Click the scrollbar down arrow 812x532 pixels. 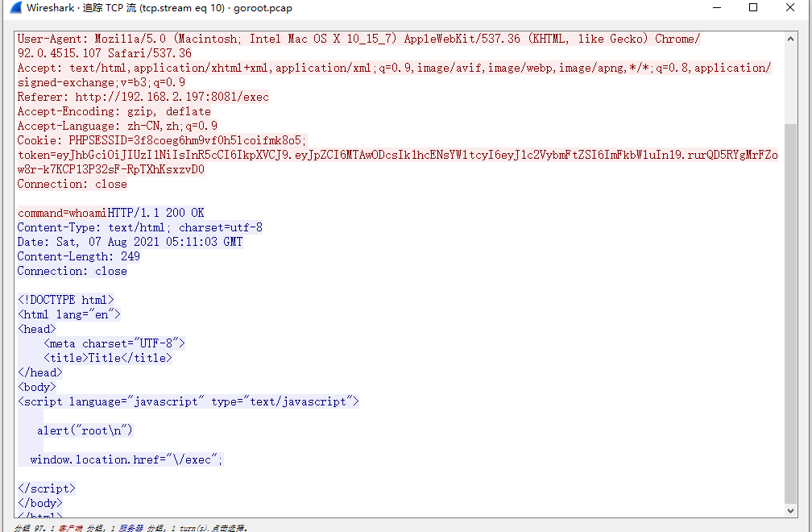click(x=790, y=510)
